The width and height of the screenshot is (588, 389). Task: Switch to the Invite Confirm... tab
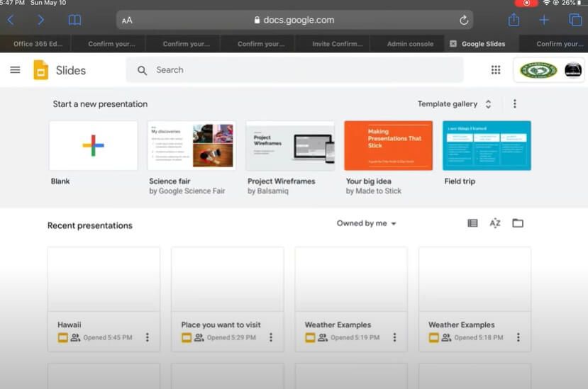(x=332, y=44)
